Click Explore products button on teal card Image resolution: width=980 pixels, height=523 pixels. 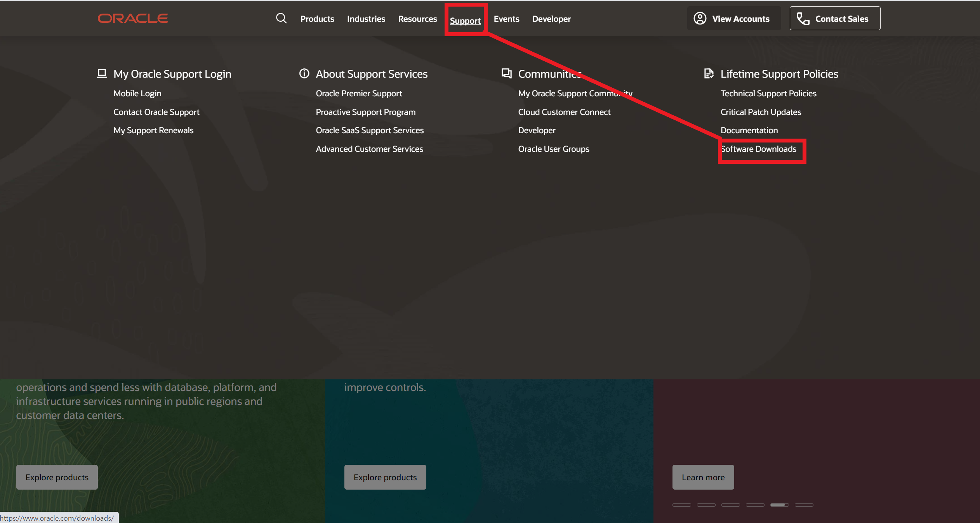[x=385, y=477]
